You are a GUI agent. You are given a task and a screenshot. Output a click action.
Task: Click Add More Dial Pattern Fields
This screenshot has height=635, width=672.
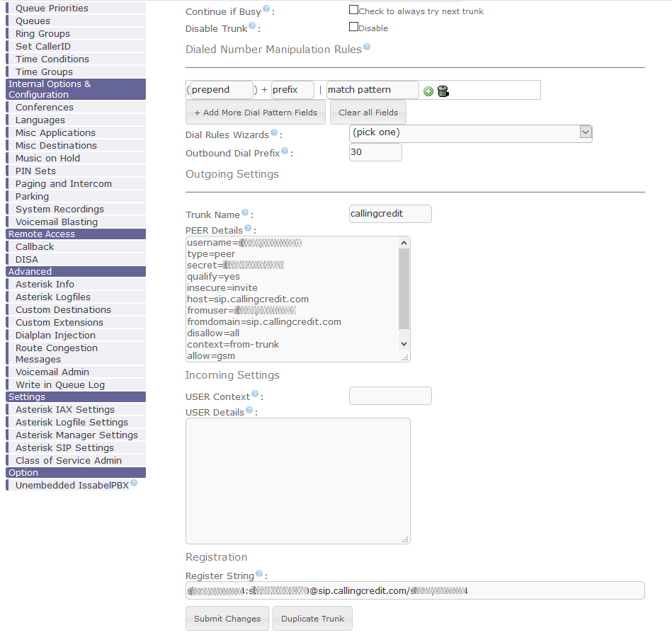coord(256,113)
